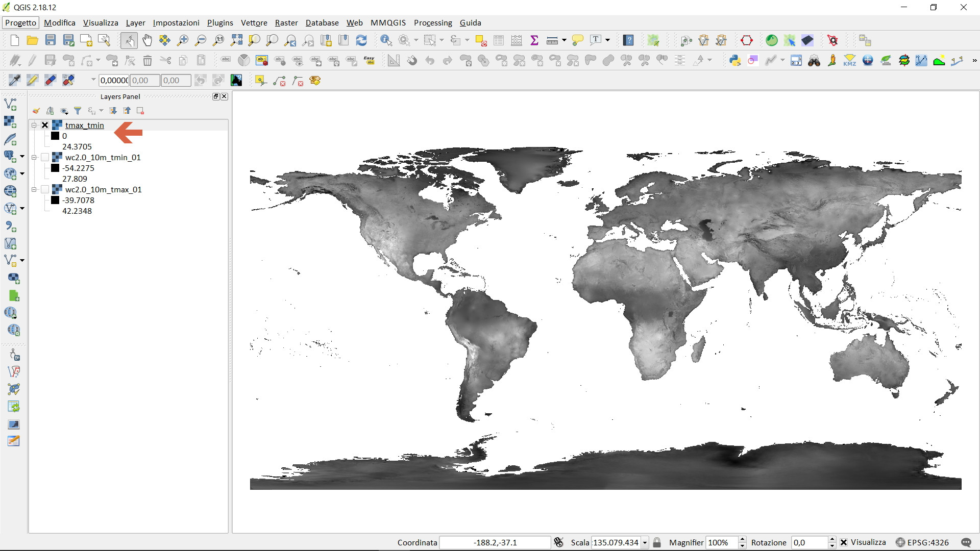Image resolution: width=980 pixels, height=551 pixels.
Task: Open the Vettore menu
Action: [254, 22]
